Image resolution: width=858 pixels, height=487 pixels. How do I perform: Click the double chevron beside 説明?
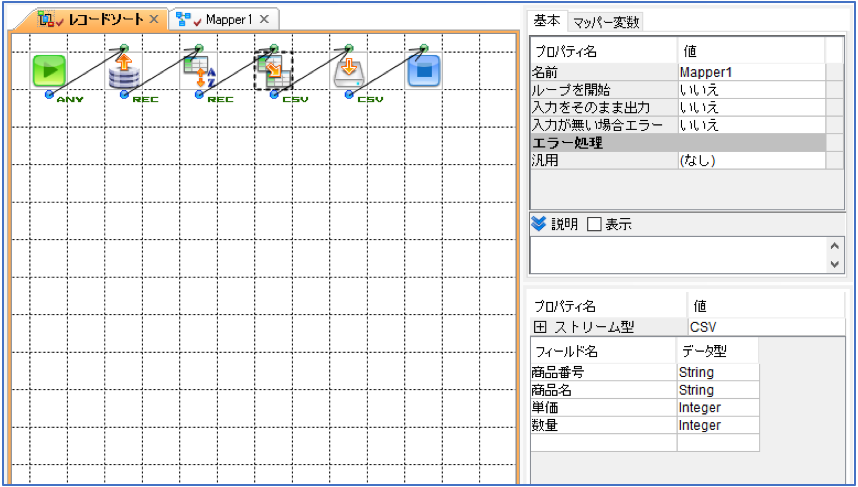(538, 224)
